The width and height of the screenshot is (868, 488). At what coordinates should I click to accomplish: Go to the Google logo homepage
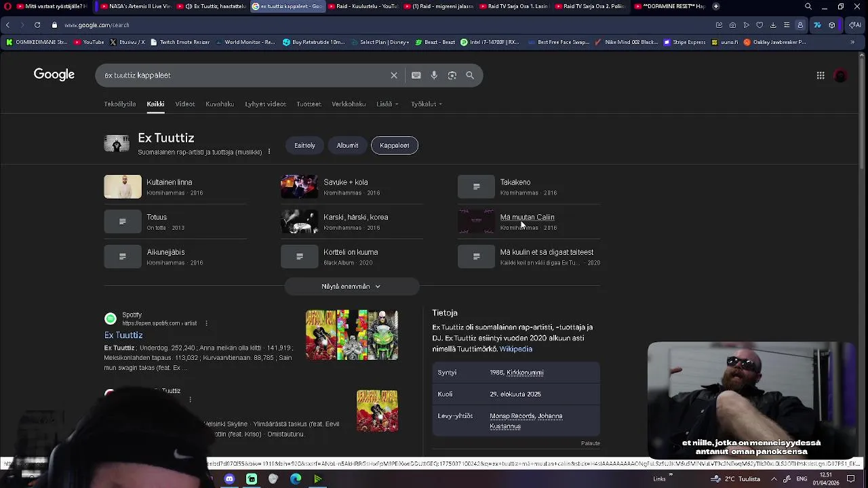(x=54, y=75)
